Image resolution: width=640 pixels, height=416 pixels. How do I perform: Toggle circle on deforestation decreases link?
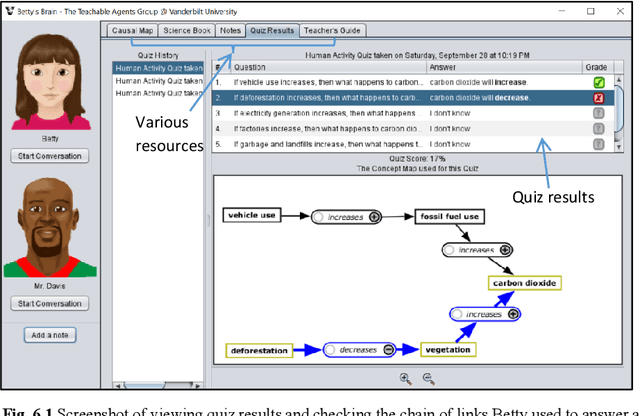(328, 350)
